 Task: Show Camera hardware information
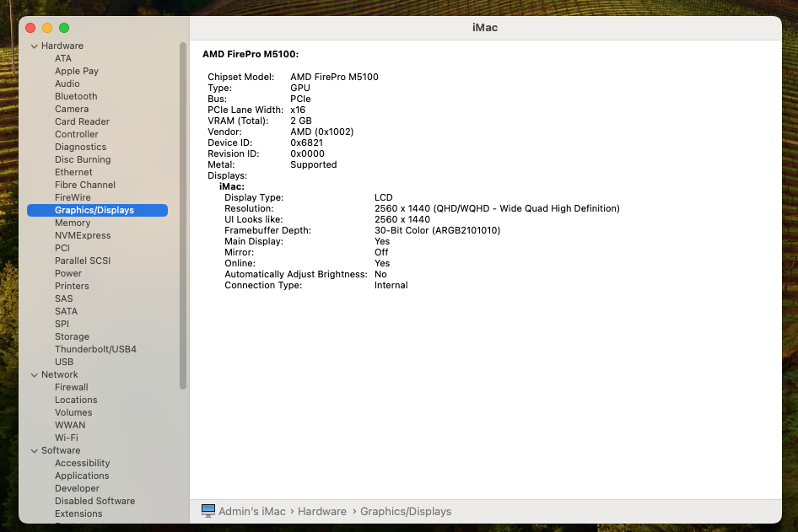(72, 109)
